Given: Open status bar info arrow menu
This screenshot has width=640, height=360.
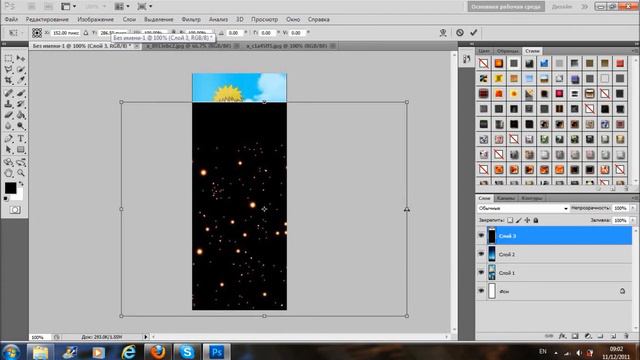Looking at the screenshot, I should [x=146, y=337].
